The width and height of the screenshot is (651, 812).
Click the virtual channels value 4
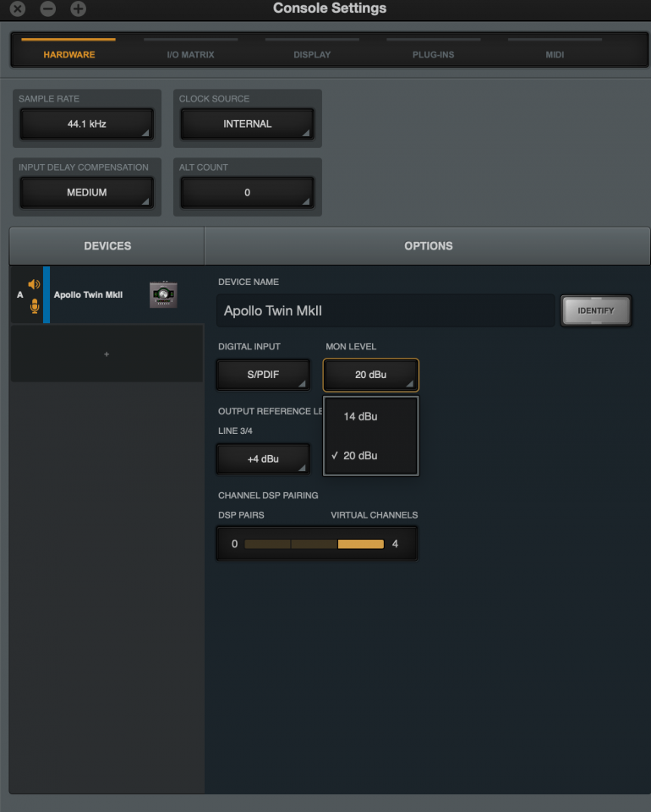396,544
